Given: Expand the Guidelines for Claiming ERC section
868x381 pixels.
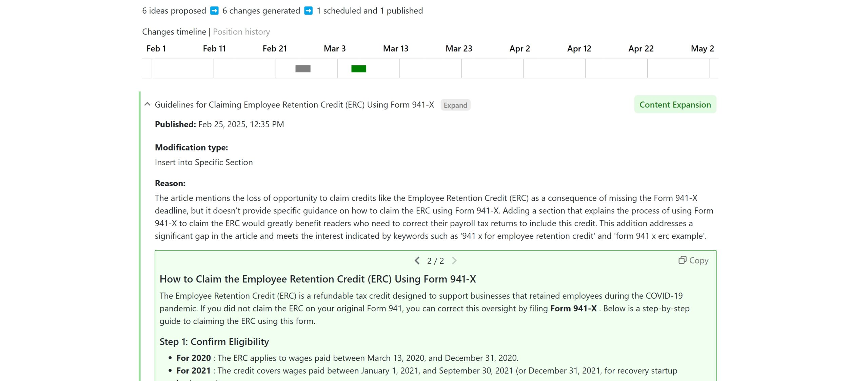Looking at the screenshot, I should (x=456, y=105).
